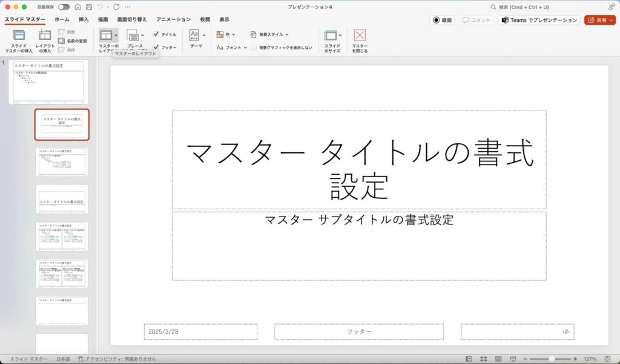The width and height of the screenshot is (620, 364).
Task: Switch to Normal view icon in status bar
Action: point(469,359)
